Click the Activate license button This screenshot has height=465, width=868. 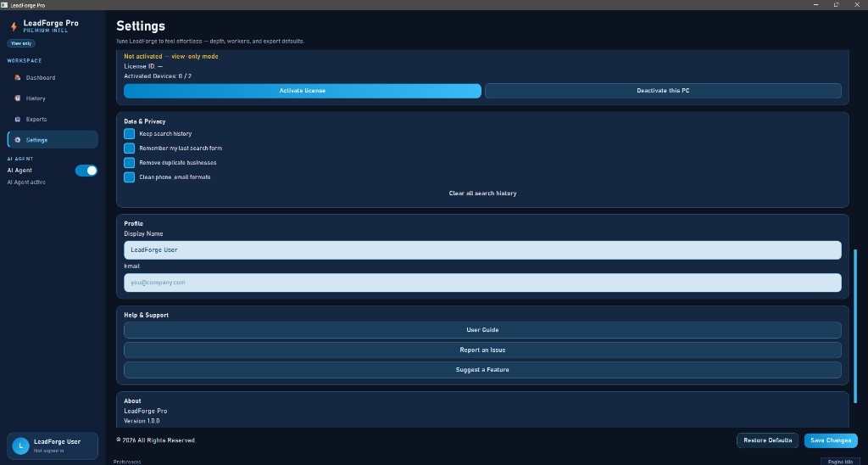point(303,91)
